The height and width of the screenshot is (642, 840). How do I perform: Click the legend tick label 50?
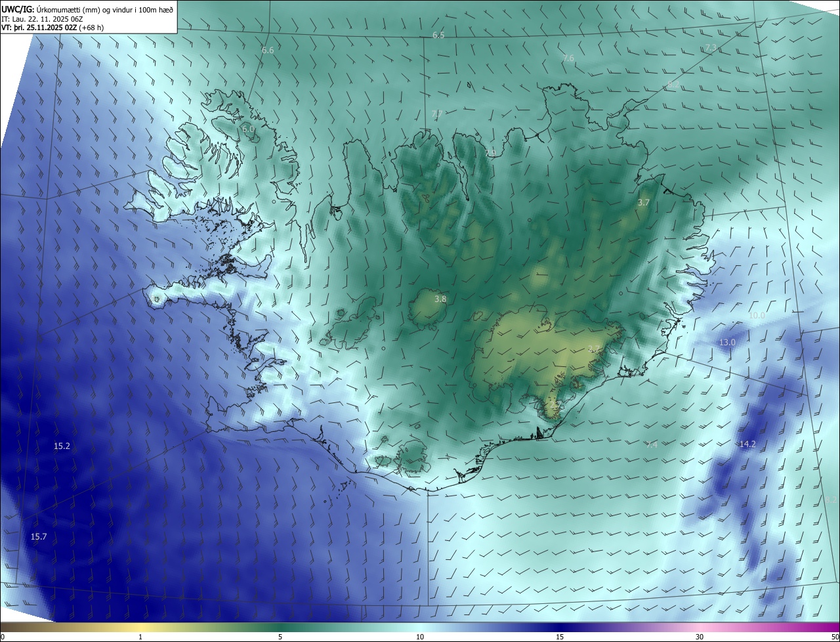point(835,637)
